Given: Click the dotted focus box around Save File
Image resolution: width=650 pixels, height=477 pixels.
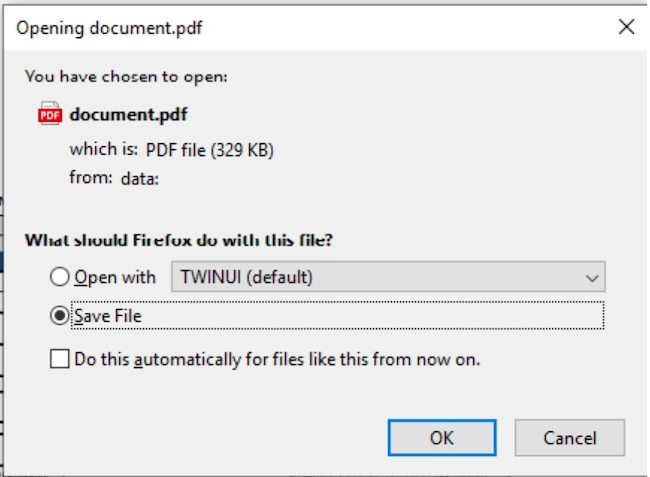Looking at the screenshot, I should pyautogui.click(x=337, y=316).
